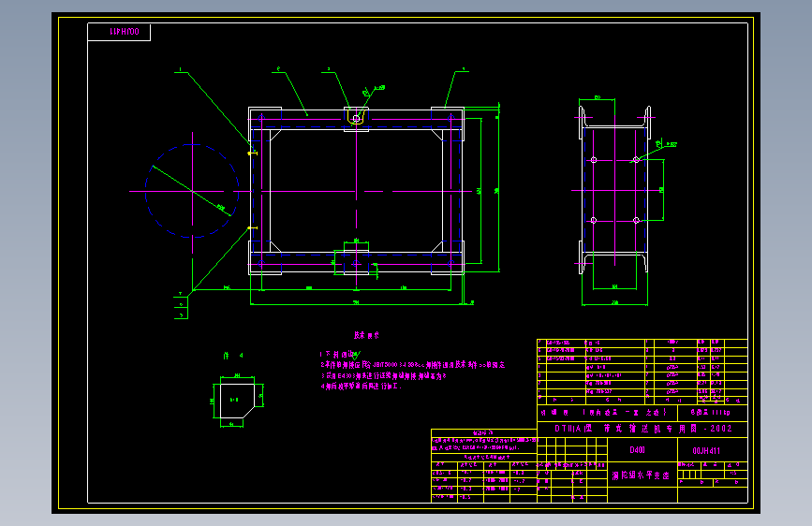Screen dimensions: 812x526
Task: Select the 技术要求 heading above the notes
Action: click(x=366, y=335)
